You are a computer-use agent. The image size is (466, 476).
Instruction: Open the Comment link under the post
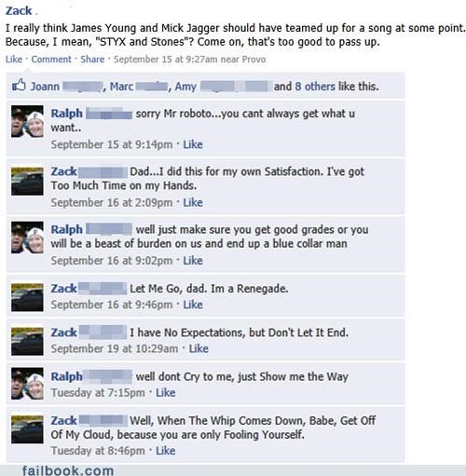[51, 59]
